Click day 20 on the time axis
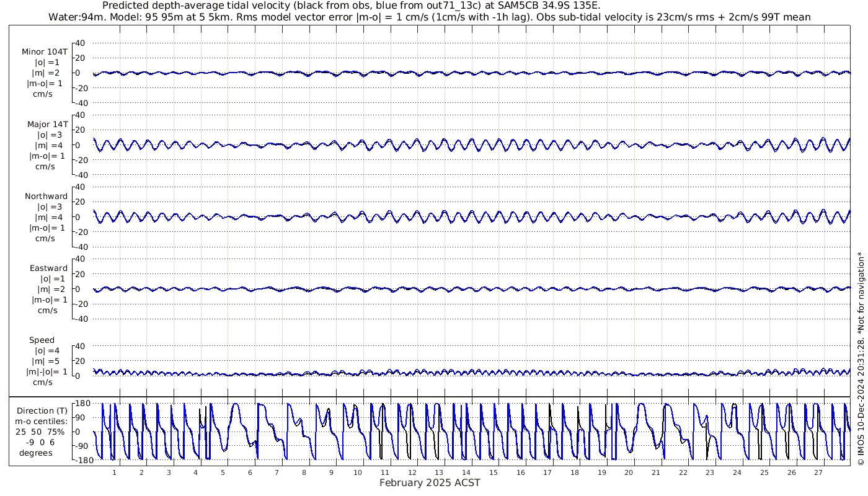This screenshot has height=496, width=868. (629, 472)
